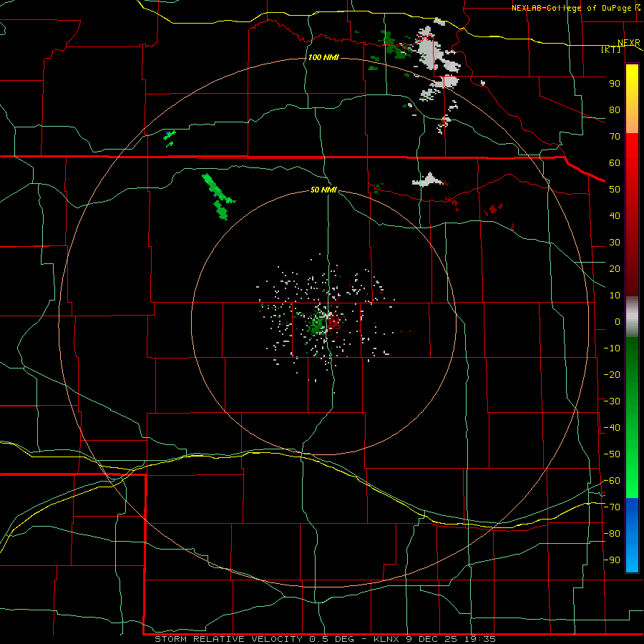
Task: Pick the gray zero-velocity color bar segment
Action: click(x=632, y=317)
